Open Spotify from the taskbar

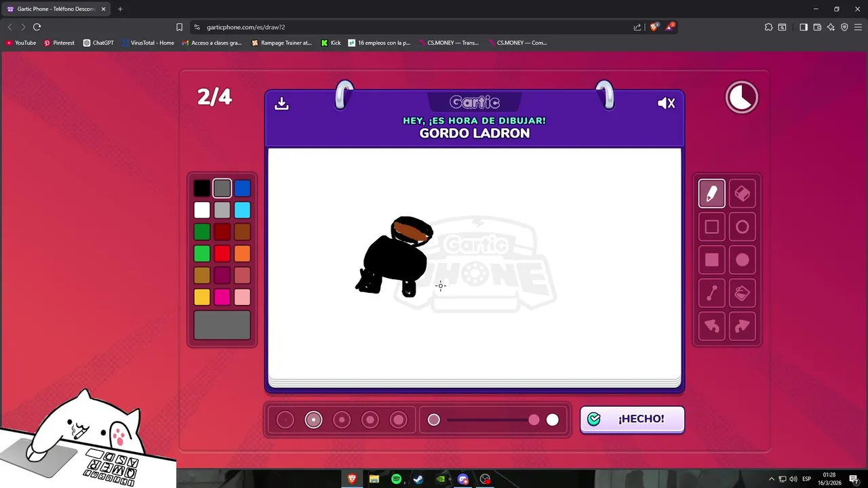[x=396, y=479]
